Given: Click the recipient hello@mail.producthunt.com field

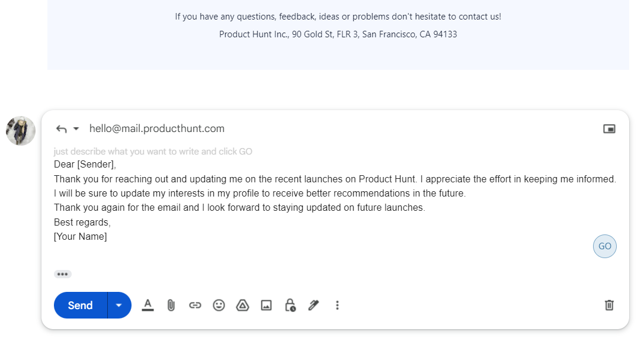Looking at the screenshot, I should pos(157,129).
